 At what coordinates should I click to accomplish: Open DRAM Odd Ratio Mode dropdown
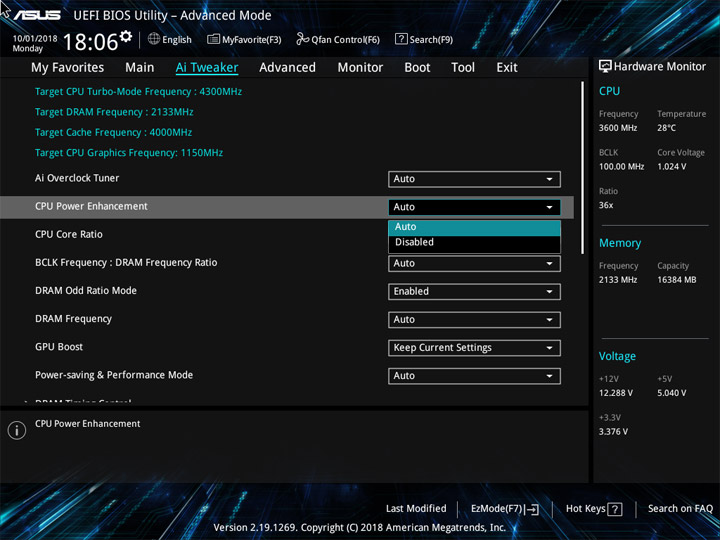474,292
